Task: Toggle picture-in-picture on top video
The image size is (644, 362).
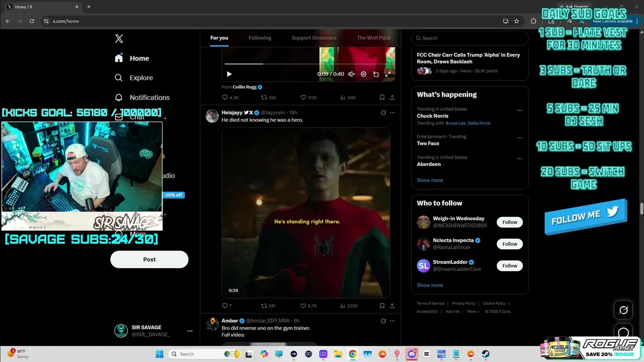Action: (376, 74)
